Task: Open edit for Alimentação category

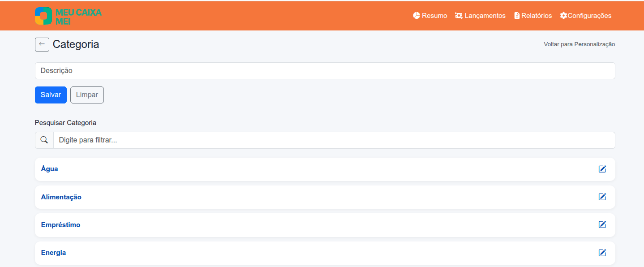Action: 602,197
